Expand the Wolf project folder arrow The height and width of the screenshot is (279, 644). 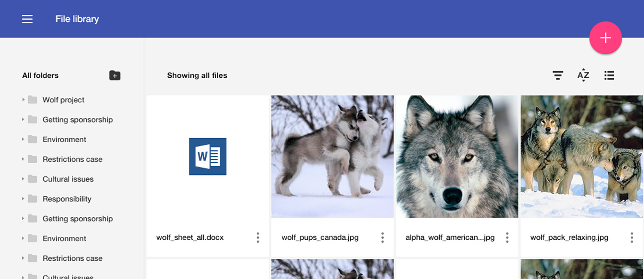pos(23,100)
